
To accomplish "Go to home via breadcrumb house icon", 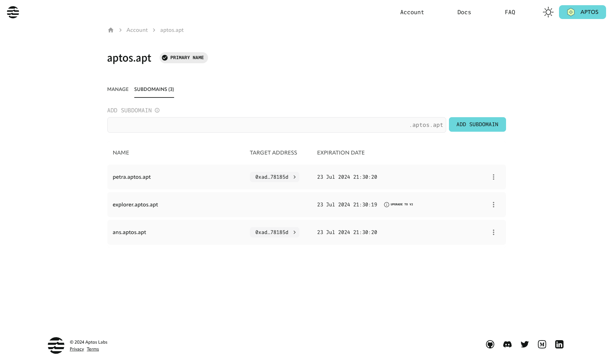I will [x=111, y=30].
